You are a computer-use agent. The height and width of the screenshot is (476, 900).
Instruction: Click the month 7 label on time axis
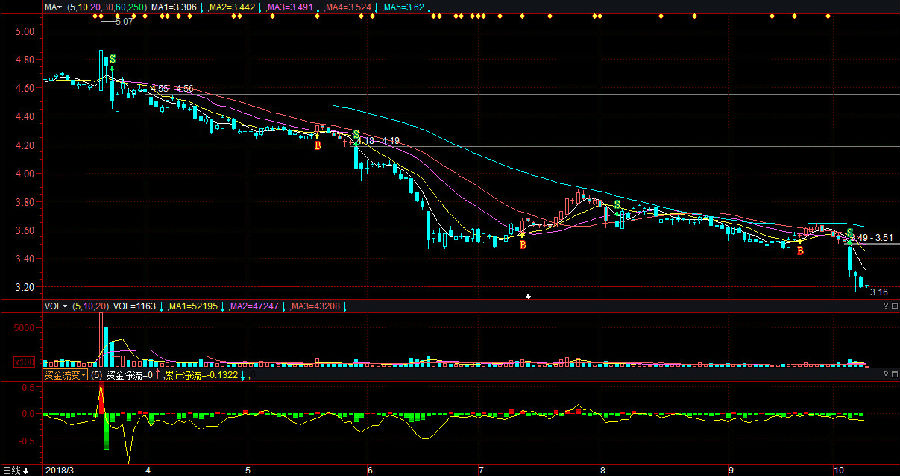click(481, 468)
